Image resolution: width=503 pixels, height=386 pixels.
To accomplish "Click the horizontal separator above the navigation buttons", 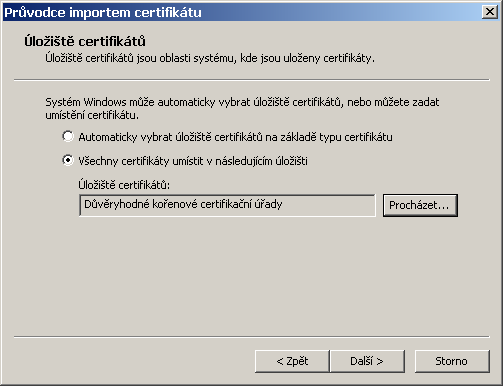I will coord(252,337).
